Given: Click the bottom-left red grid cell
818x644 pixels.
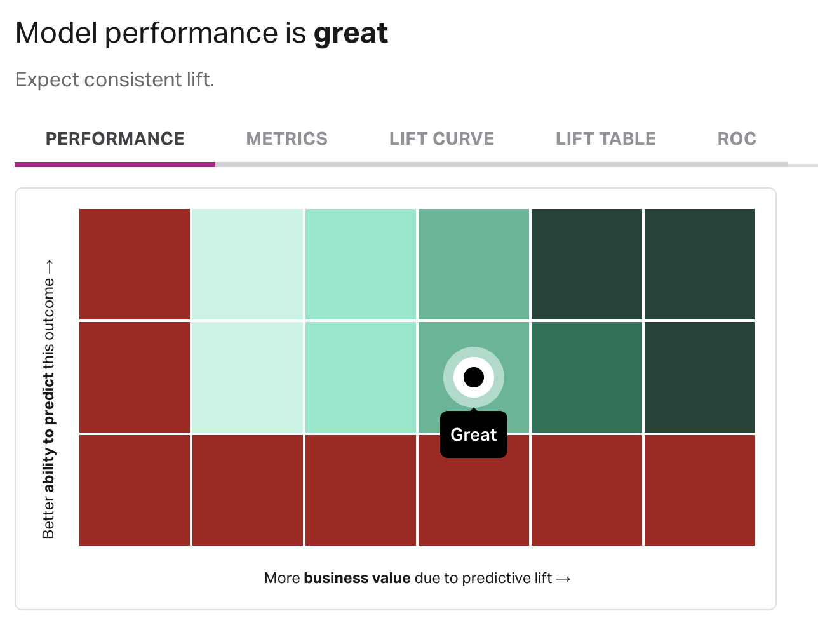Looking at the screenshot, I should (135, 490).
